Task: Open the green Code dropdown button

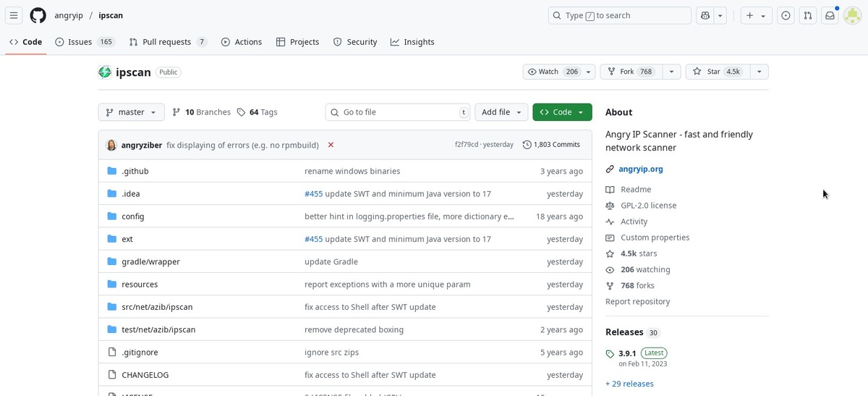Action: tap(562, 112)
